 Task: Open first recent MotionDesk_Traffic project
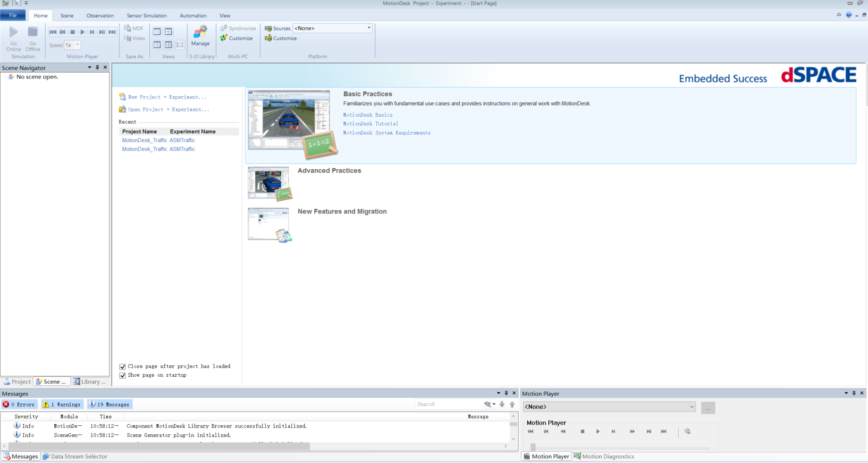pyautogui.click(x=145, y=140)
